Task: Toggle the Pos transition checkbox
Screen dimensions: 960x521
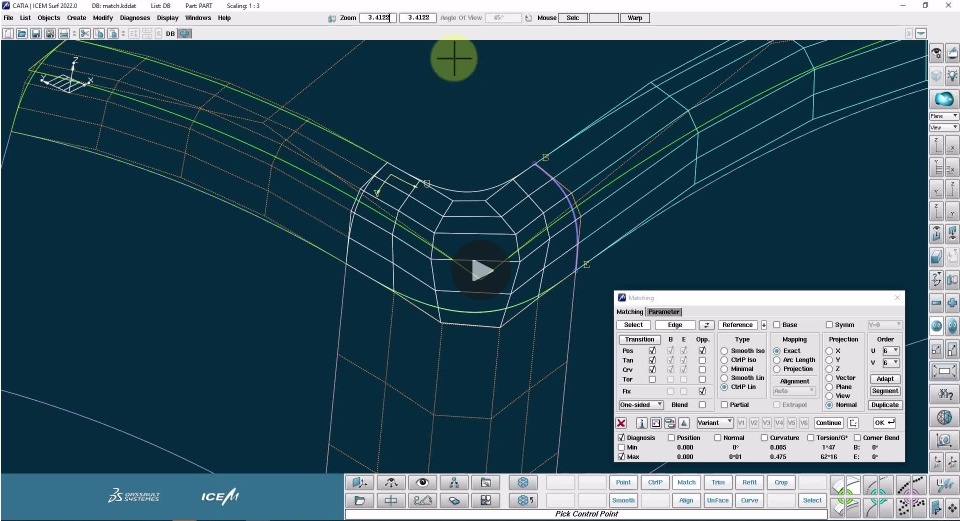Action: tap(652, 351)
